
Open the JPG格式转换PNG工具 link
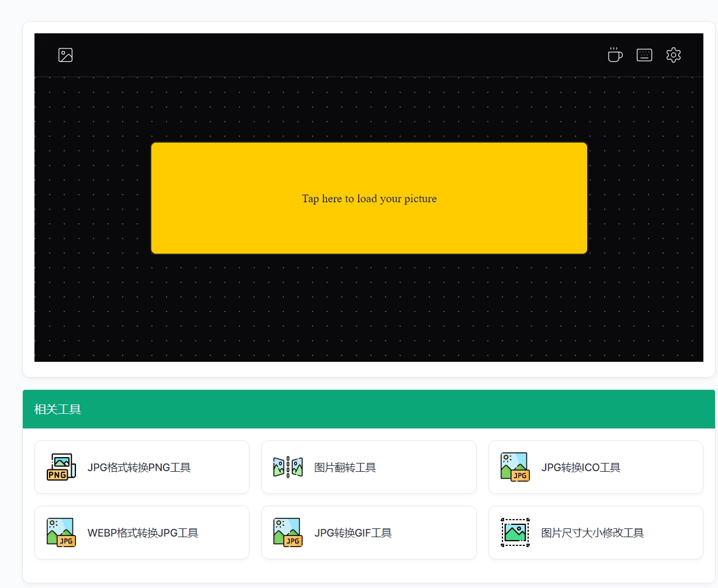[139, 468]
